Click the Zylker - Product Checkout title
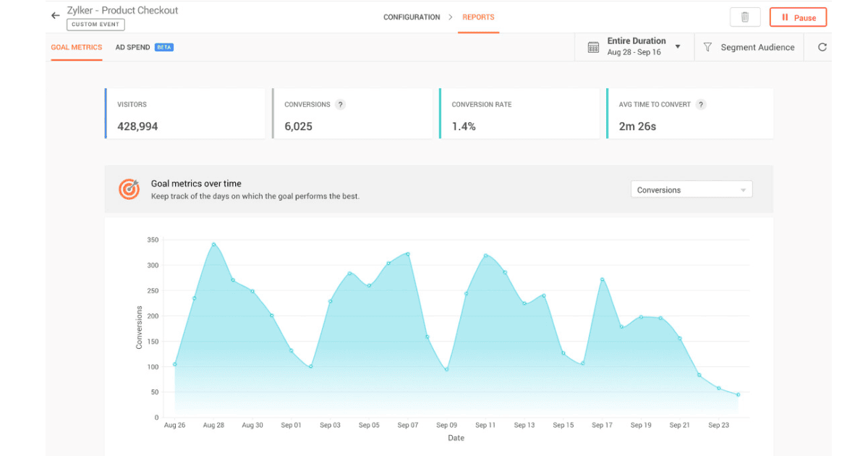Screen dimensions: 868x456 click(122, 10)
